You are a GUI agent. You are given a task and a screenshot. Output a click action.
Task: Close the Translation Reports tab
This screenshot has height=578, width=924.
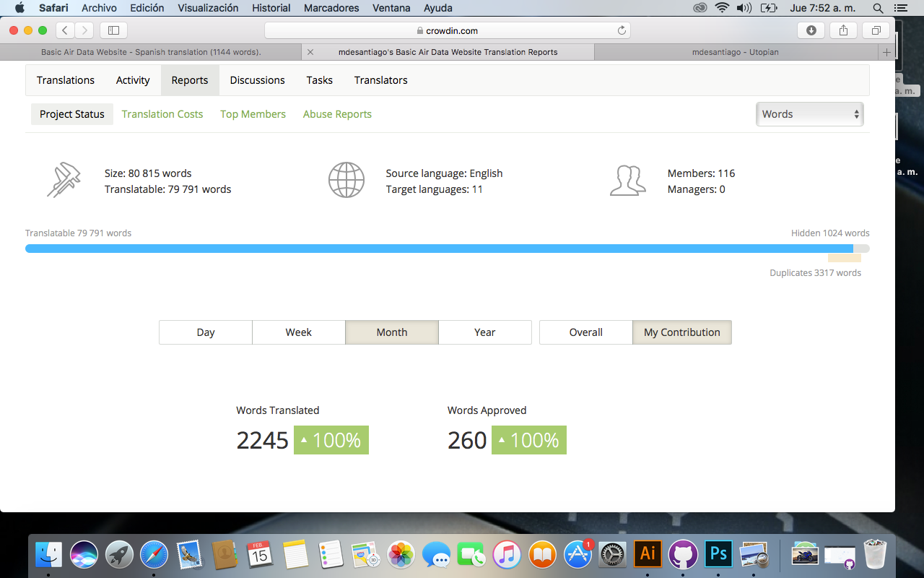pyautogui.click(x=310, y=52)
